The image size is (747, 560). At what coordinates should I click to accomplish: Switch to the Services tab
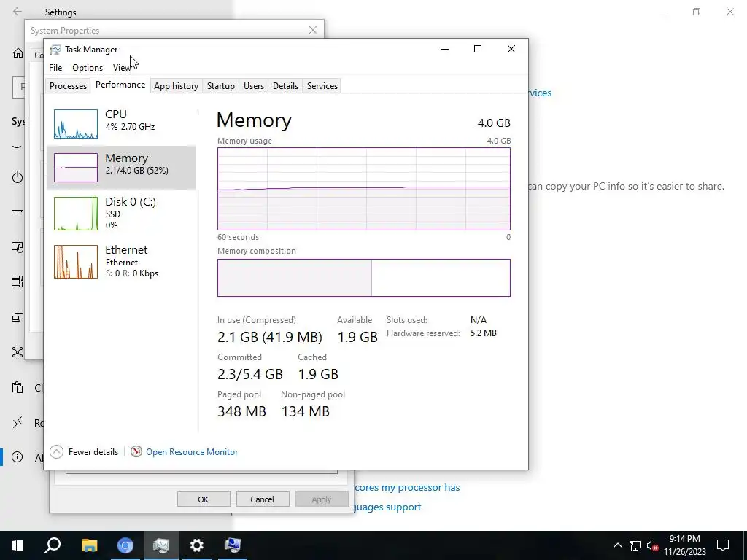click(x=322, y=86)
